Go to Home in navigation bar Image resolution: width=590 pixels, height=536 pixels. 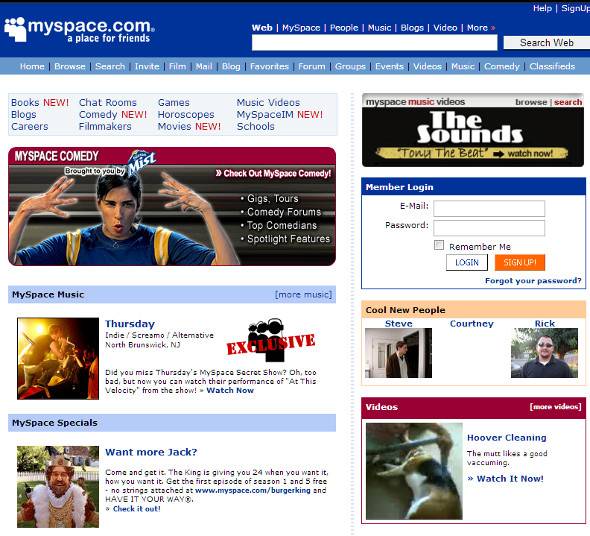[x=32, y=66]
